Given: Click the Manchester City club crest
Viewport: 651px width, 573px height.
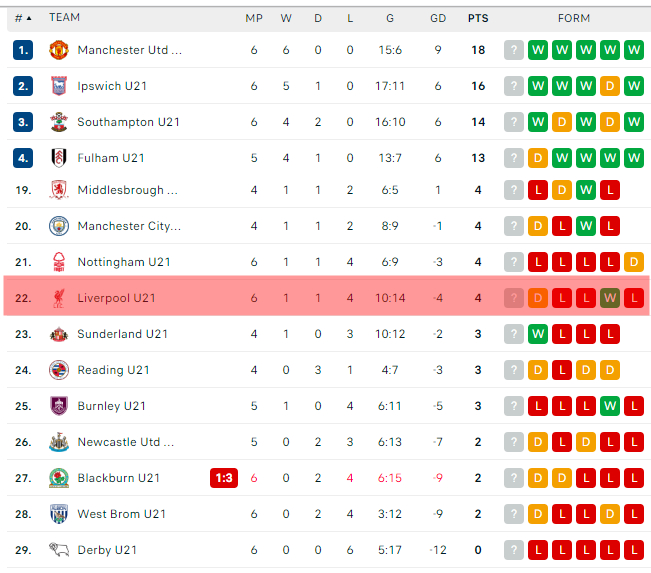Looking at the screenshot, I should tap(59, 226).
